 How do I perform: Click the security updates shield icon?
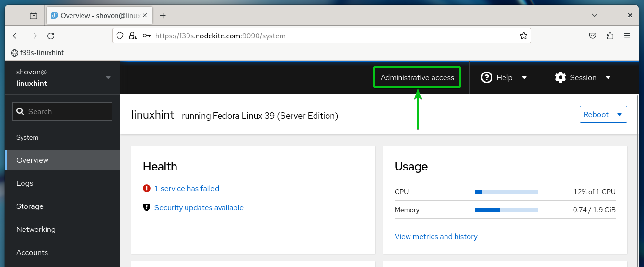[147, 207]
